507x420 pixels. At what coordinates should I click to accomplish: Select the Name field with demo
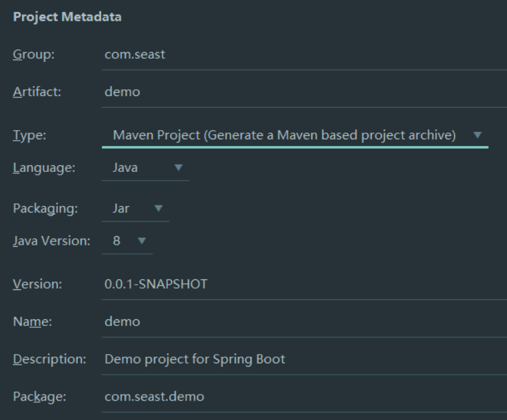coord(304,322)
